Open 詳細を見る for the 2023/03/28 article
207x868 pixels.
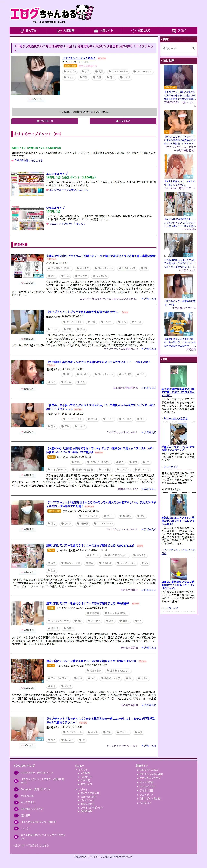(149, 388)
